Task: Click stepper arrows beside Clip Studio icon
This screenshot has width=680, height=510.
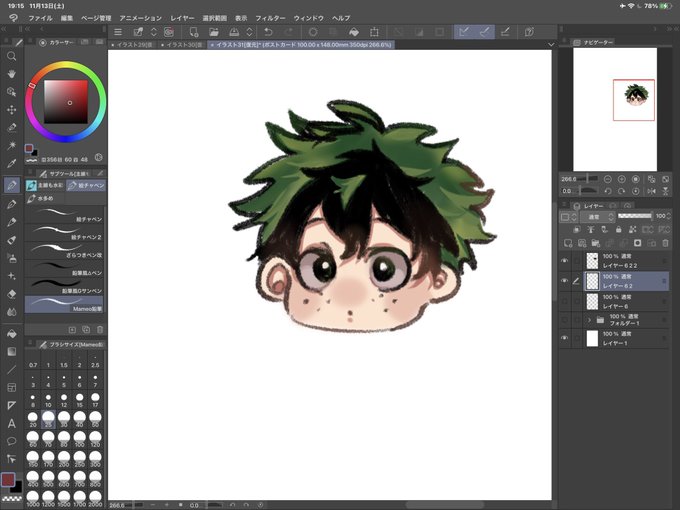Action: pyautogui.click(x=154, y=32)
